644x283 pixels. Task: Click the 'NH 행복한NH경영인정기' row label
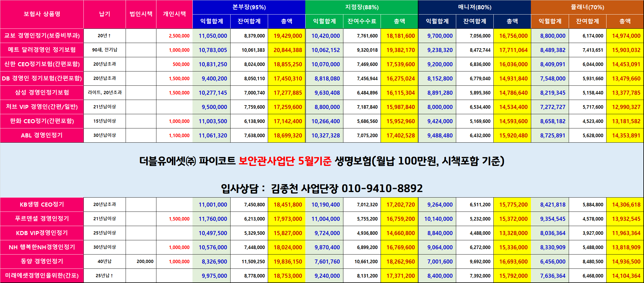point(42,247)
